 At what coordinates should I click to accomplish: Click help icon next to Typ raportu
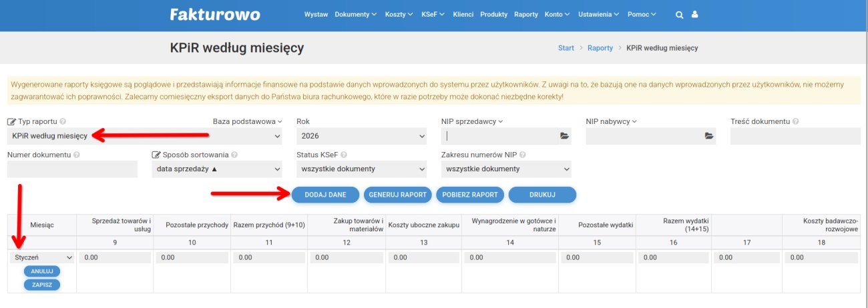click(x=63, y=121)
